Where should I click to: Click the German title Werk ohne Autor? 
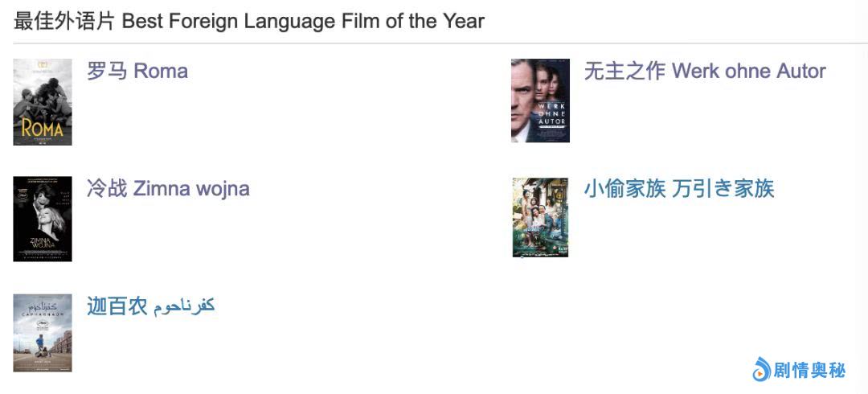[749, 71]
